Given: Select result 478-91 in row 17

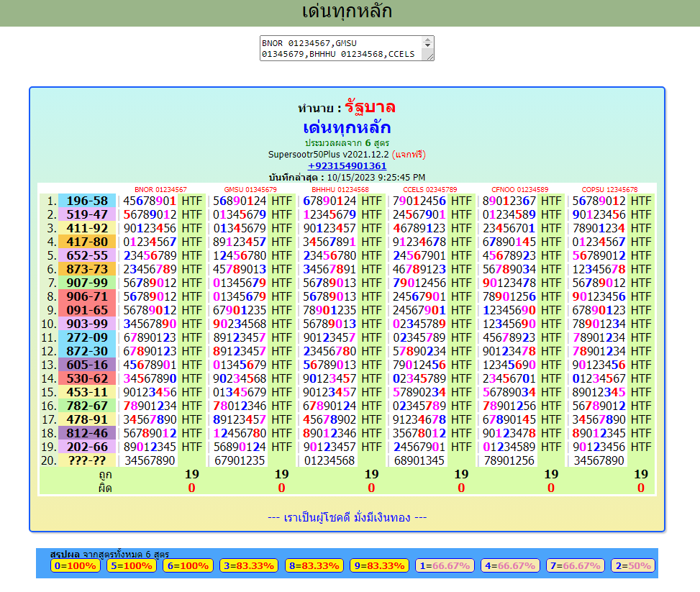Looking at the screenshot, I should [x=87, y=419].
